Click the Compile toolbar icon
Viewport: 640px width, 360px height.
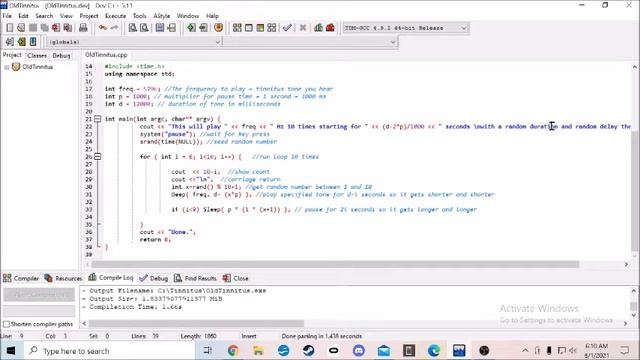(237, 28)
